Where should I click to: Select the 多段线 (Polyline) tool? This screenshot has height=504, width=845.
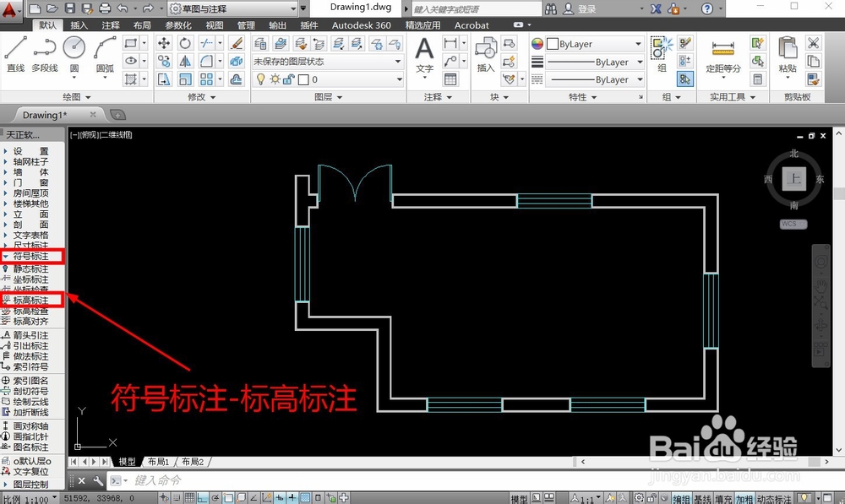click(44, 49)
